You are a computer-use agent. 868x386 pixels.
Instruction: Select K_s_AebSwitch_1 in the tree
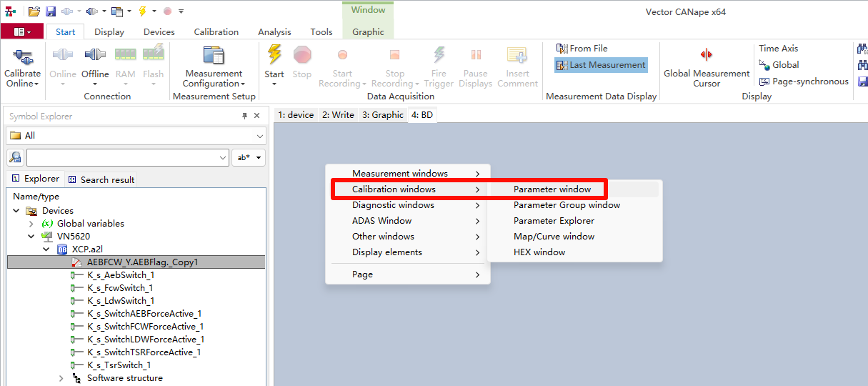pyautogui.click(x=121, y=275)
